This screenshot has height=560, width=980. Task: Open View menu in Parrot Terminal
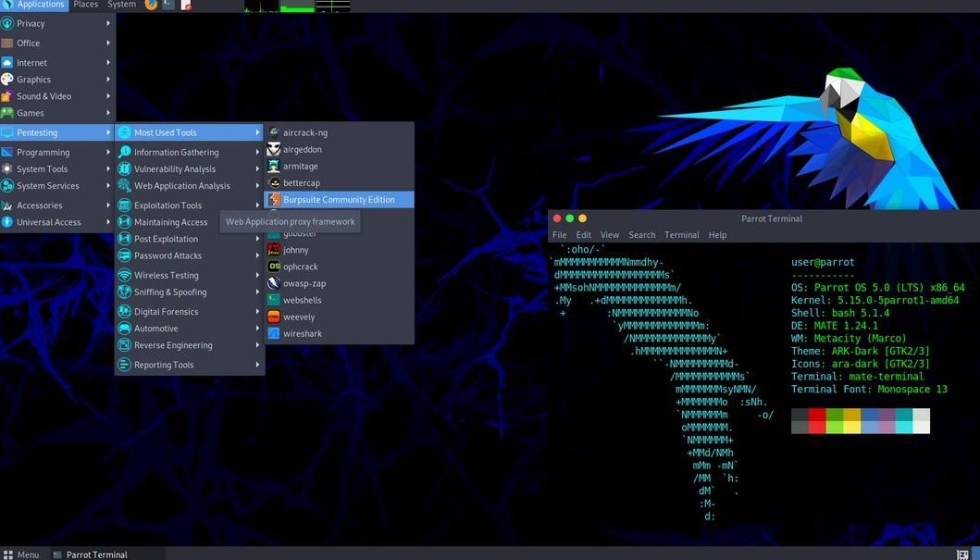[x=609, y=235]
